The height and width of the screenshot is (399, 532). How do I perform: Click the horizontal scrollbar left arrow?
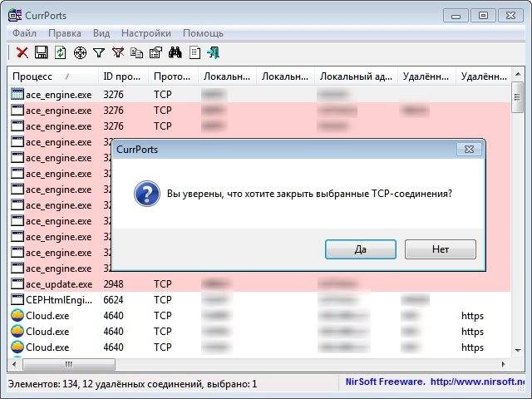click(x=14, y=364)
